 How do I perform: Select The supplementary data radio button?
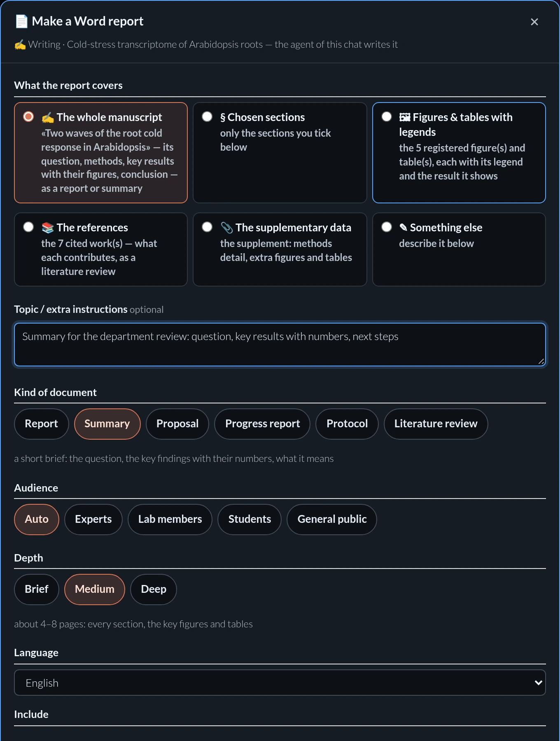[207, 227]
